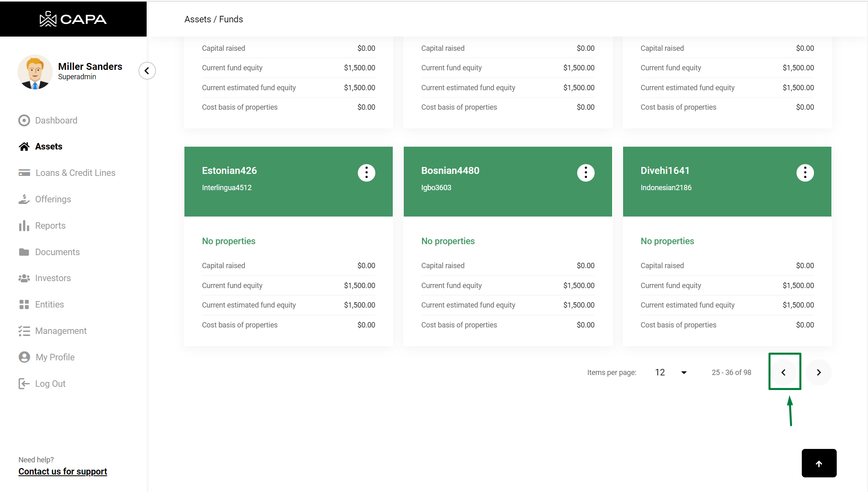This screenshot has height=492, width=868.
Task: Open Loans & Credit Lines section
Action: point(75,173)
